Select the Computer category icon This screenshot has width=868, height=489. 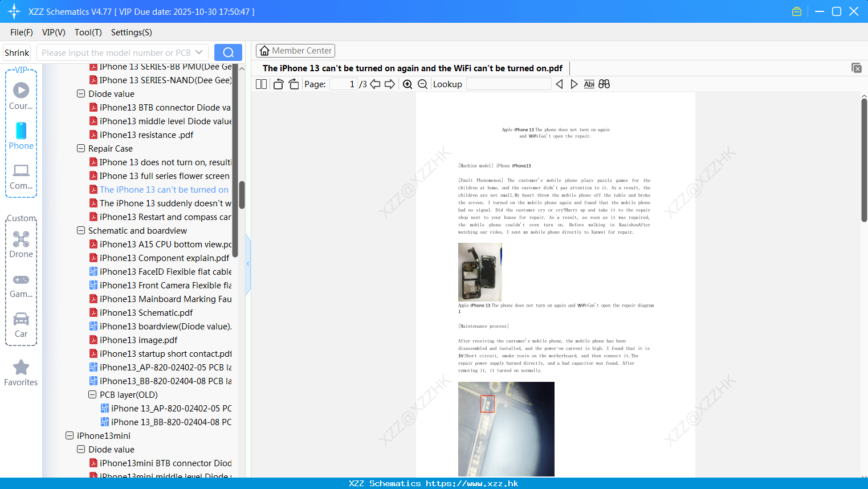coord(21,176)
